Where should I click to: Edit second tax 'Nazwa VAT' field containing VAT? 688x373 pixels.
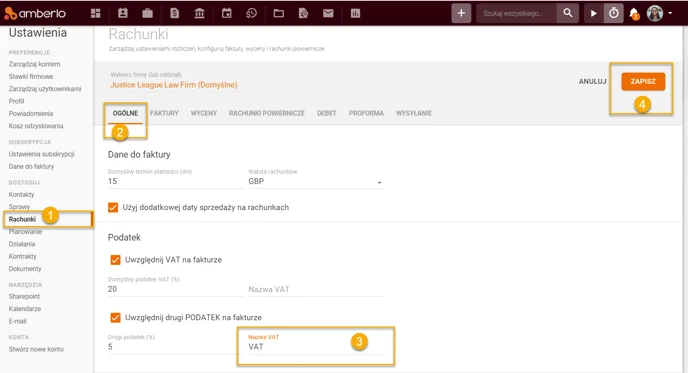click(316, 347)
